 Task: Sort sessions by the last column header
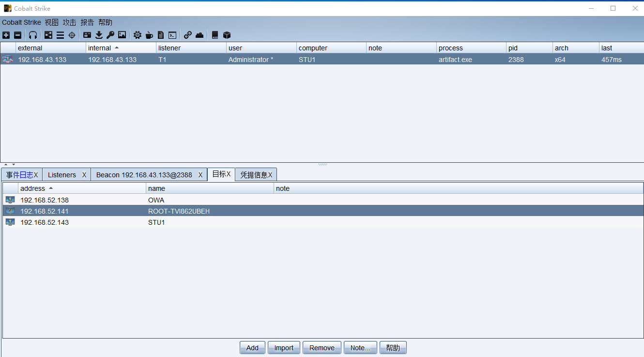(622, 48)
